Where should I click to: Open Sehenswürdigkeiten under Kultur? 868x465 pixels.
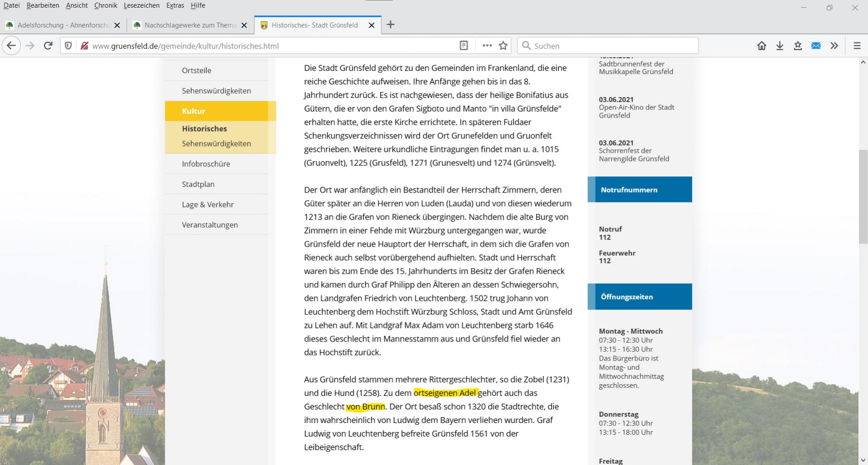point(217,144)
